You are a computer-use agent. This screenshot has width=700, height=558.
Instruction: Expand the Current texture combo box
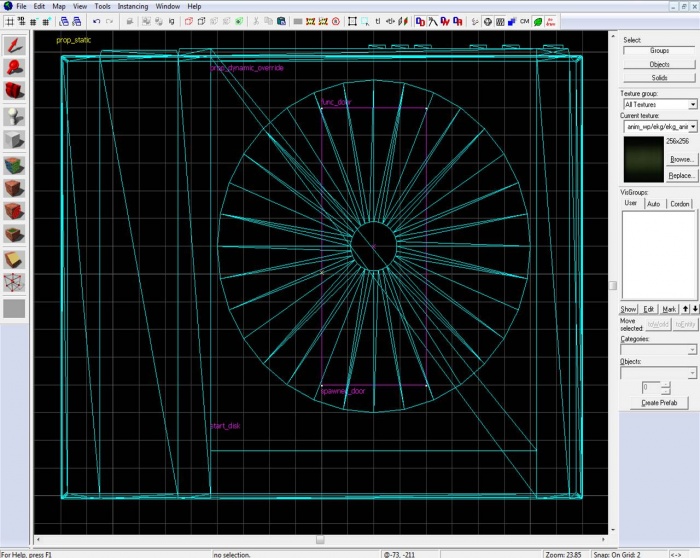(692, 127)
